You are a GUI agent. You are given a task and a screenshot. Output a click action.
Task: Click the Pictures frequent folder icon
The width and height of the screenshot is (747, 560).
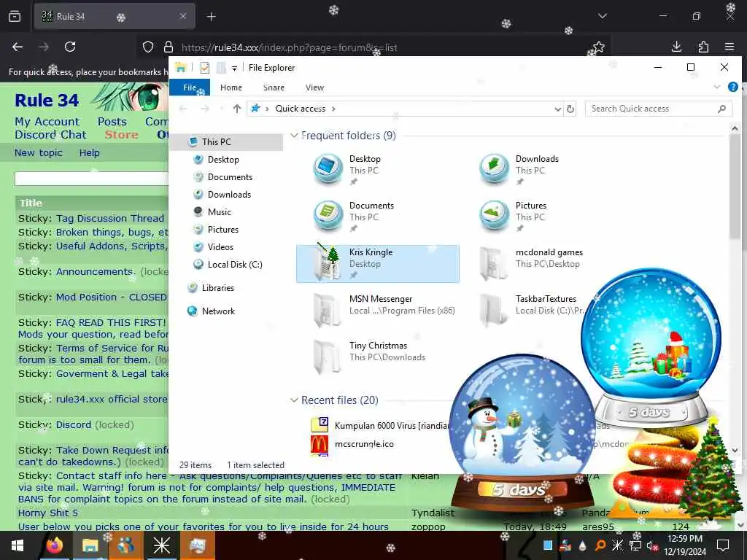494,215
